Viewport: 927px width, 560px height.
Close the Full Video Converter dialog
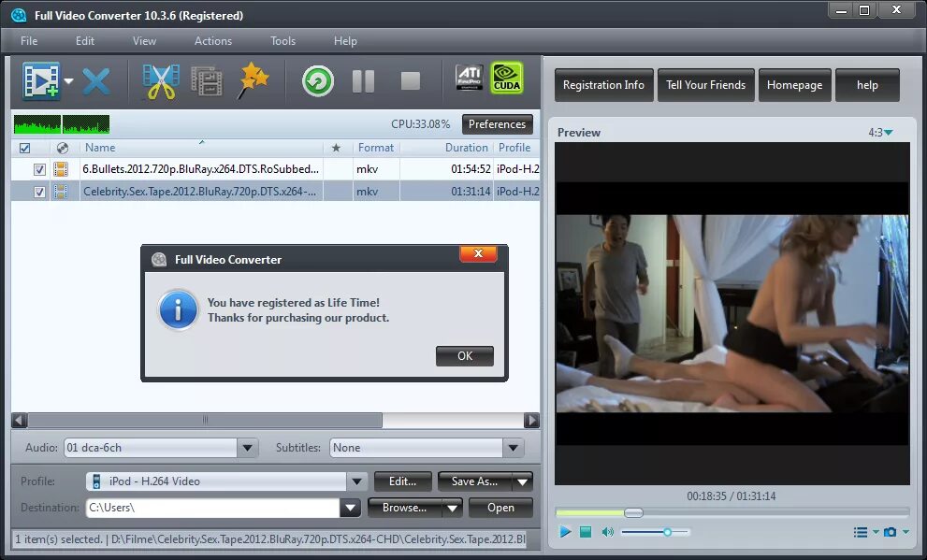click(478, 253)
